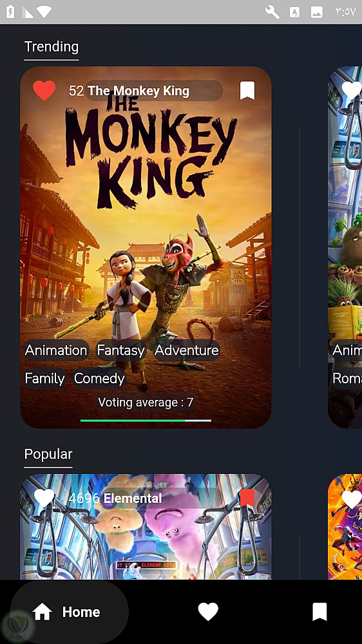
Task: Like Elemental with the white heart icon
Action: pyautogui.click(x=44, y=498)
